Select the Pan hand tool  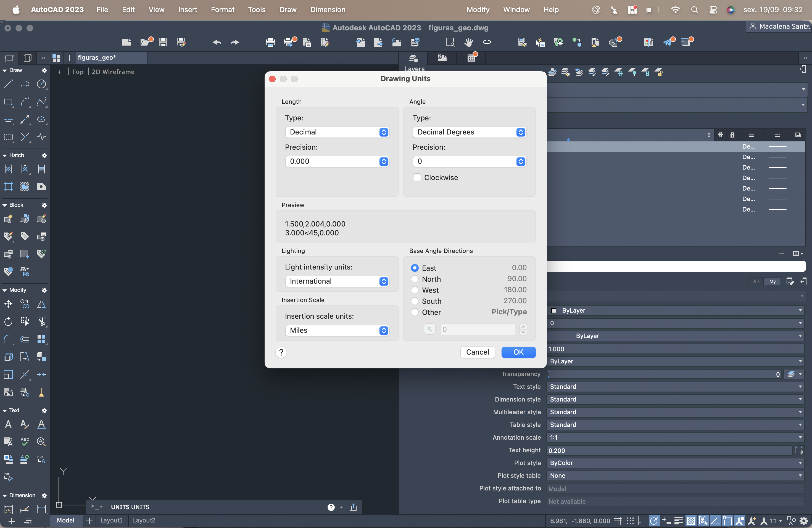pos(468,42)
